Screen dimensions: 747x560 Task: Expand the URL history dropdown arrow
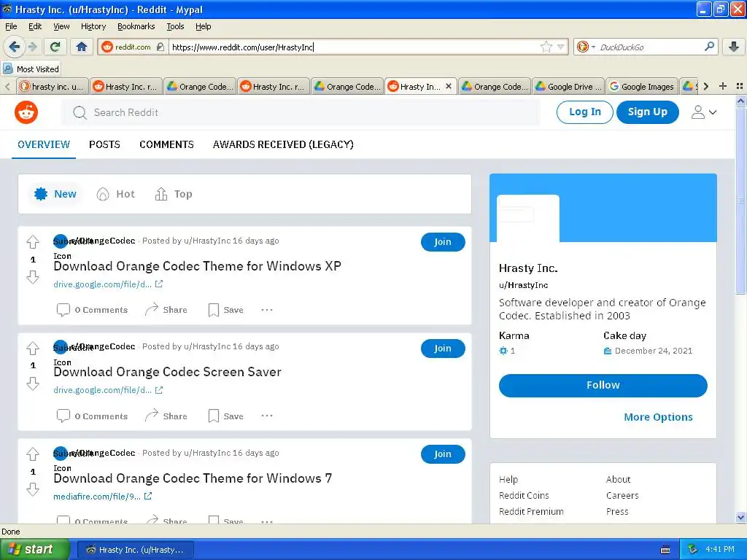tap(561, 47)
